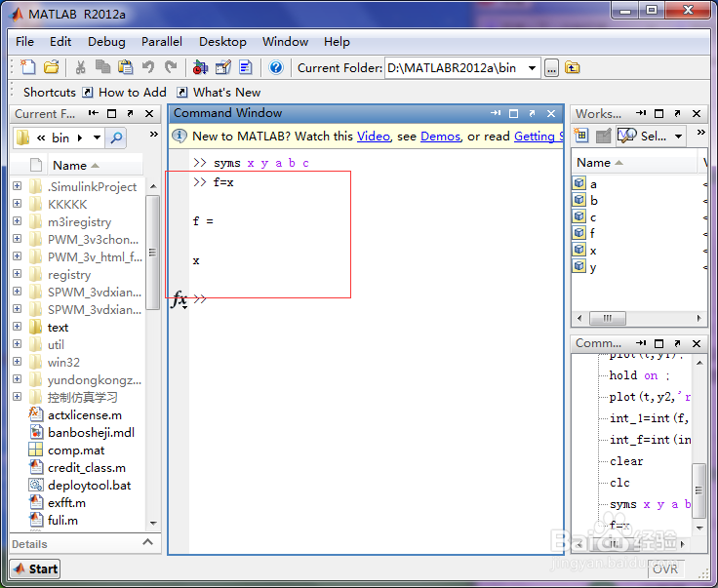This screenshot has width=718, height=588.
Task: Click the How to Add shortcut icon
Action: coord(88,93)
